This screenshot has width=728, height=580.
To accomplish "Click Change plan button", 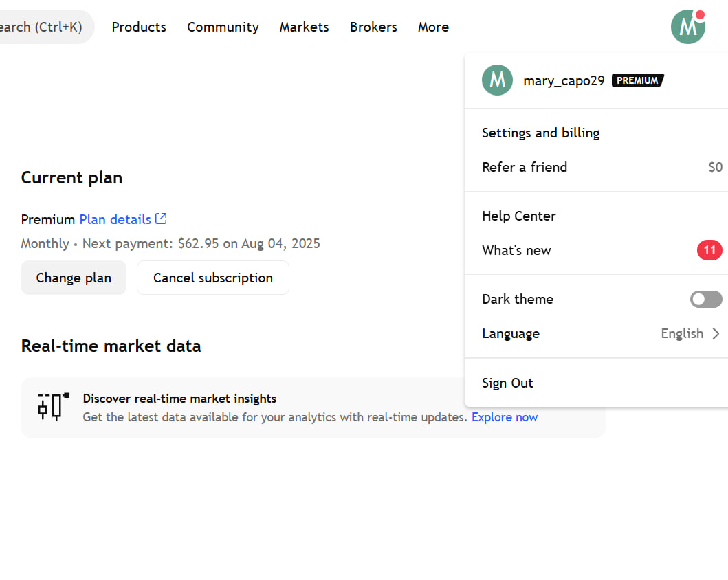I will point(74,278).
